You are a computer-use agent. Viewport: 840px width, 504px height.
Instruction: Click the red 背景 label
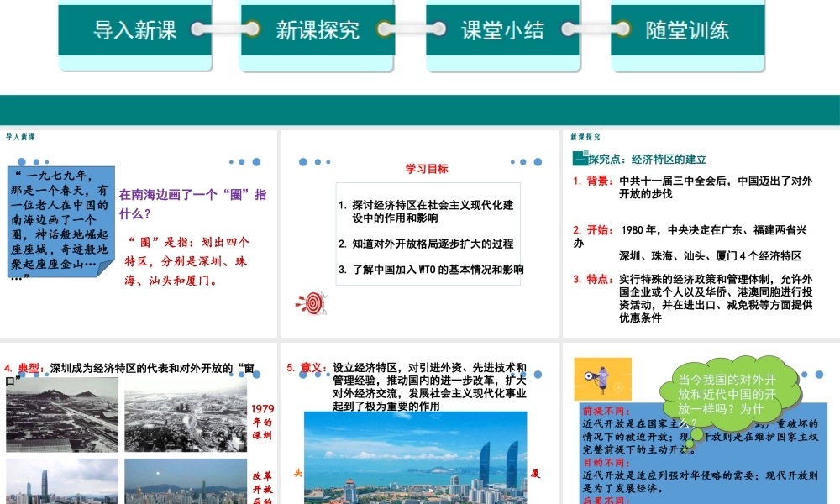(x=600, y=181)
